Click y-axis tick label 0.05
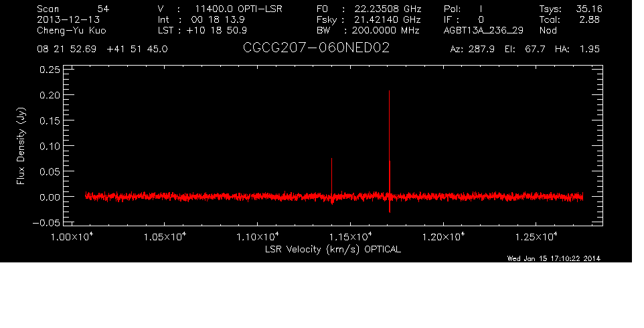The width and height of the screenshot is (644, 328). click(x=50, y=171)
